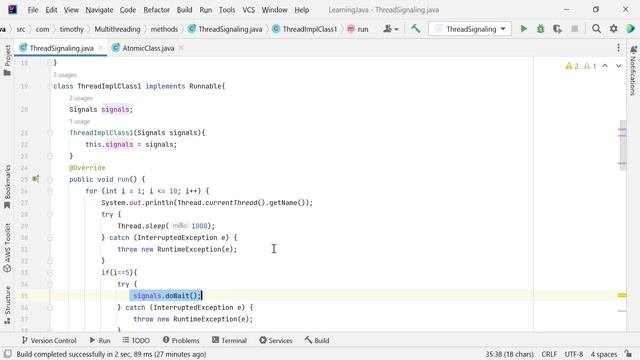The width and height of the screenshot is (640, 360).
Task: Open the Build tool window at bottom
Action: [317, 340]
